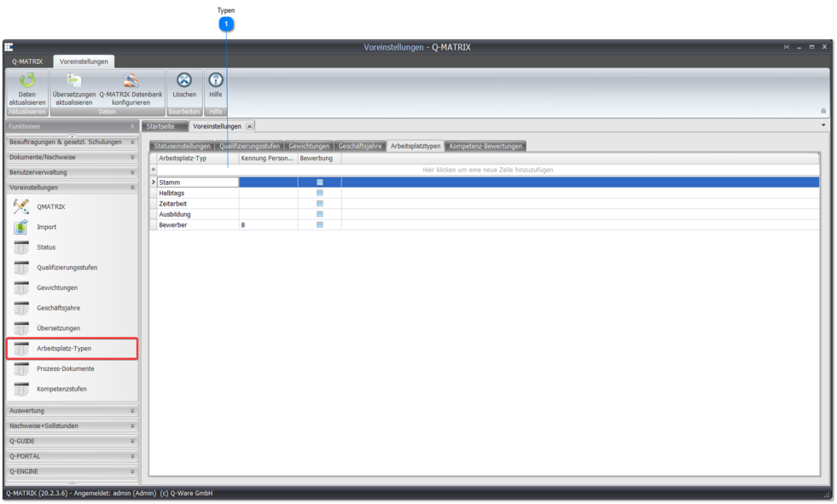Click the Übersetzungen table icon in sidebar

click(21, 328)
